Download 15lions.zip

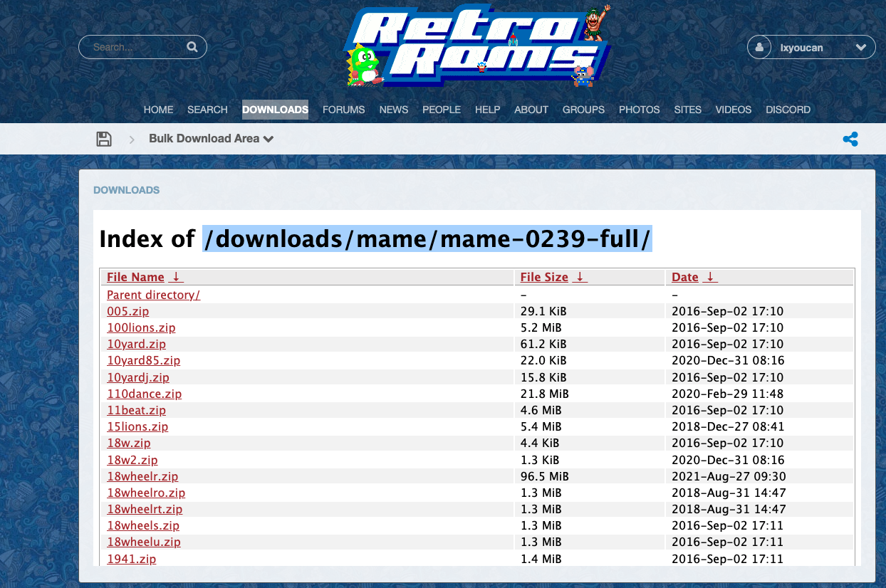[x=137, y=426]
